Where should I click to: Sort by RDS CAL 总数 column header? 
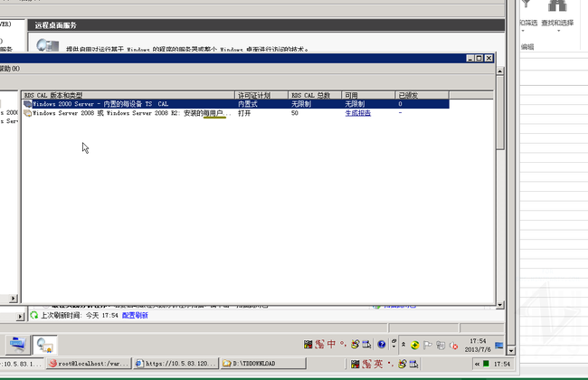(315, 95)
